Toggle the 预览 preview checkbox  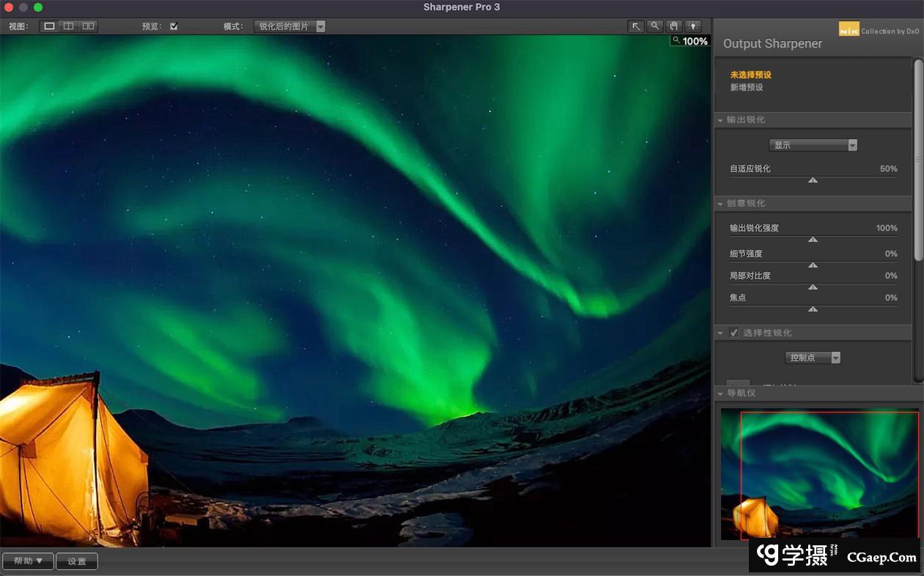point(174,26)
